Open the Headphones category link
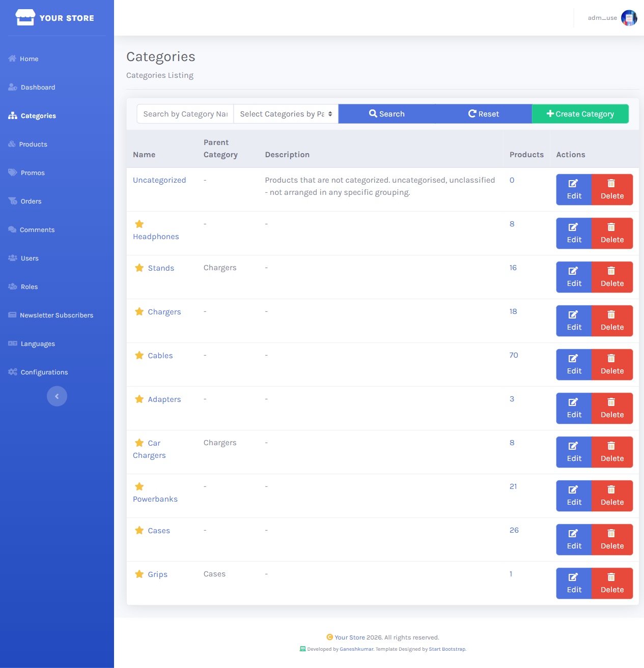 point(156,237)
